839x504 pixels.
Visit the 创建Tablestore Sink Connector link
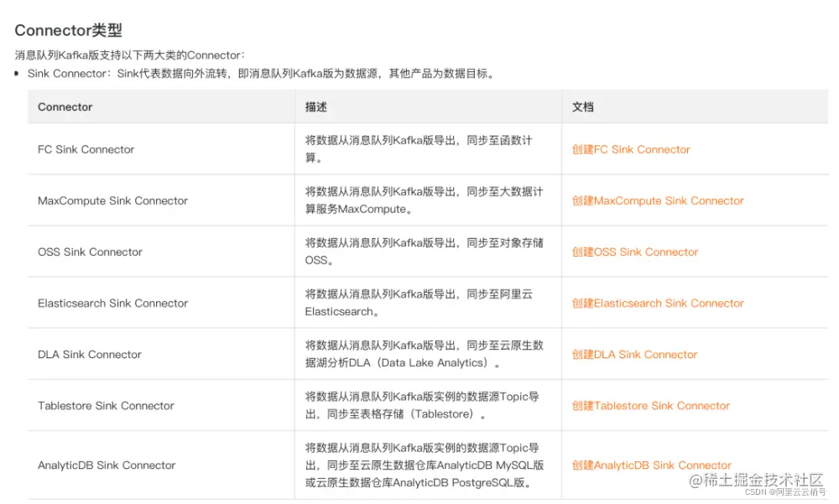pos(651,406)
